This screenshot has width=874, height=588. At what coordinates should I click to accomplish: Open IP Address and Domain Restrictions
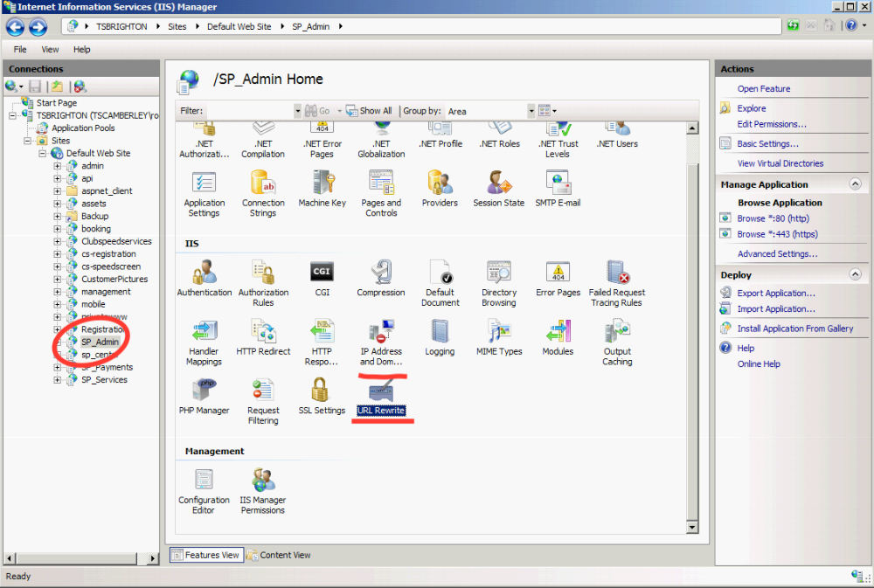pyautogui.click(x=381, y=342)
